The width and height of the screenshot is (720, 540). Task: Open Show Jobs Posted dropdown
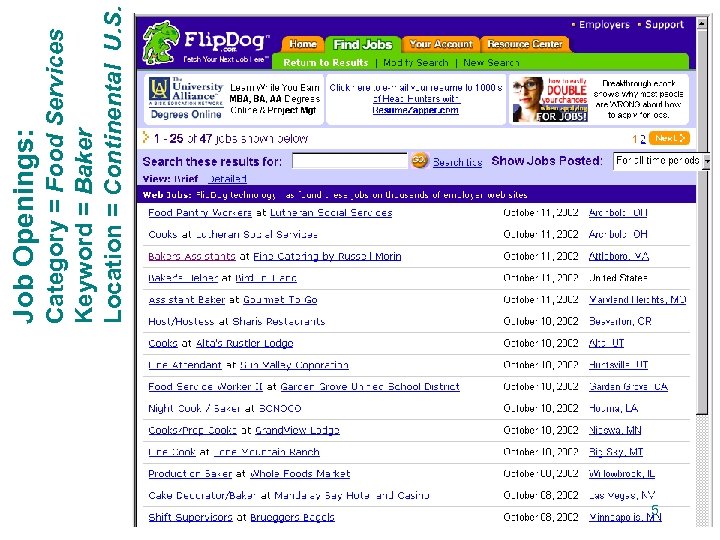tap(661, 161)
